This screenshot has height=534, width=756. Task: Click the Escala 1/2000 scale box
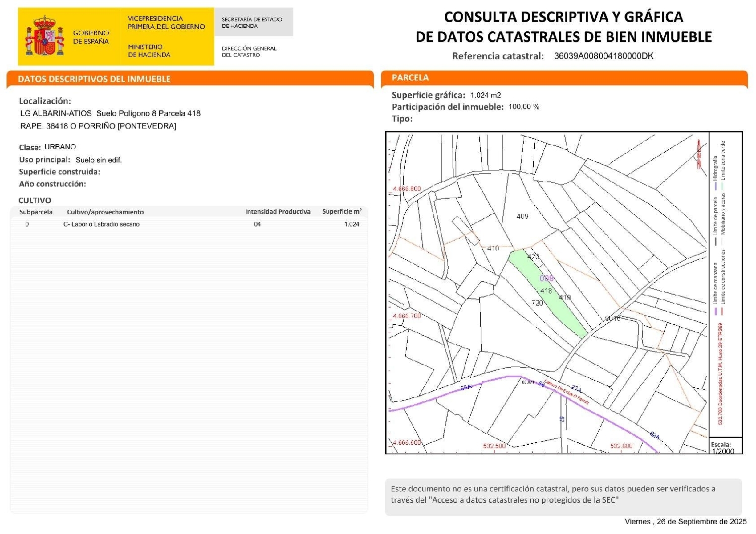click(725, 447)
